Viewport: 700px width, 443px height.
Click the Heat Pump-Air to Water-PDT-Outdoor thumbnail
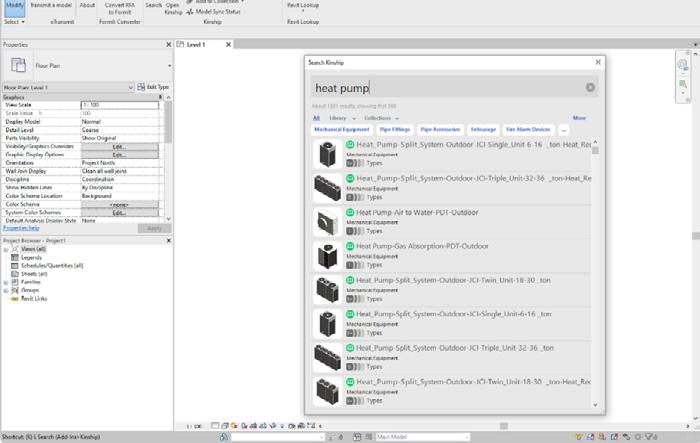click(x=327, y=222)
